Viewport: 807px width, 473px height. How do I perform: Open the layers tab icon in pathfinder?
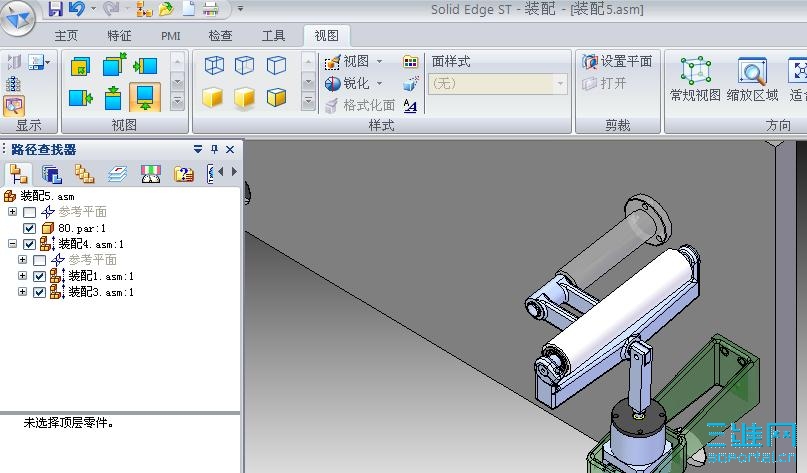tap(117, 174)
